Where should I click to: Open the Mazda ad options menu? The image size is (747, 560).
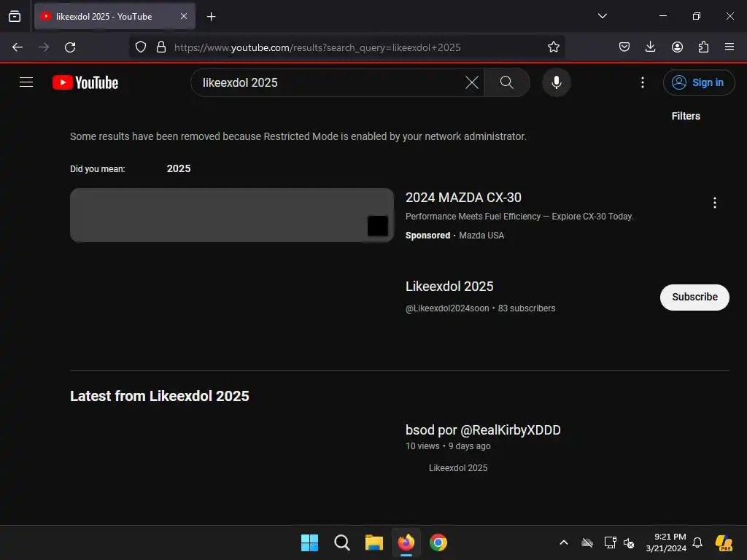[715, 203]
